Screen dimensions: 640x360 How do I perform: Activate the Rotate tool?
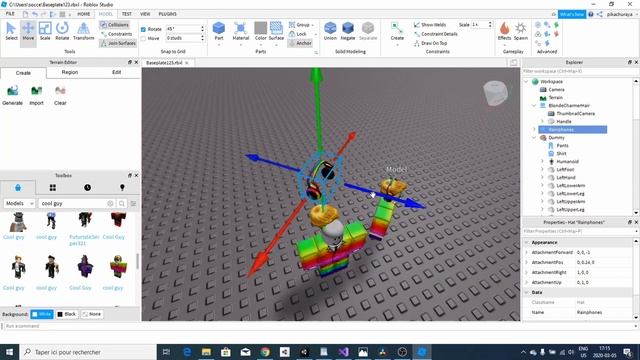(62, 31)
